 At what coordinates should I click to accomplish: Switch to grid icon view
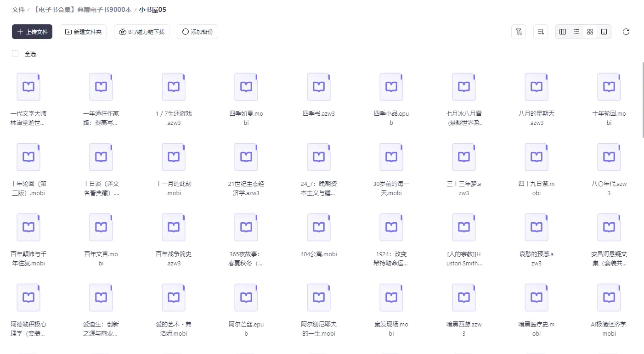click(590, 32)
